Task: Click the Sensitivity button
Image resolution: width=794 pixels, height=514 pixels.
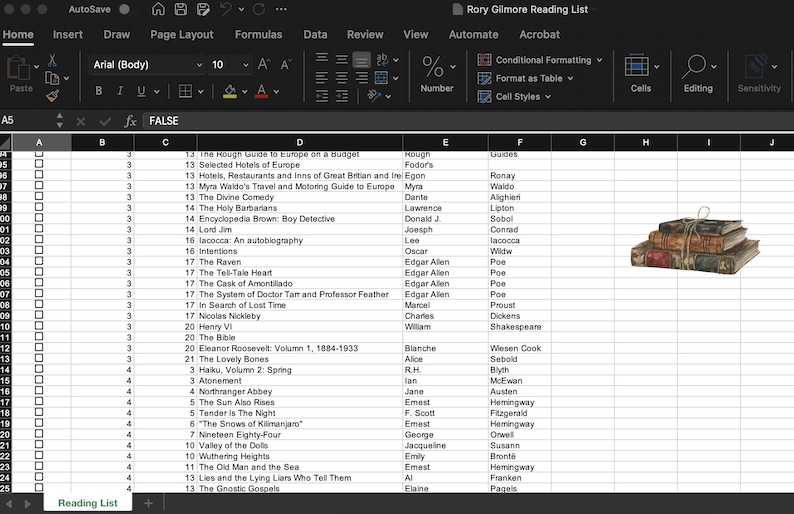Action: coord(759,74)
